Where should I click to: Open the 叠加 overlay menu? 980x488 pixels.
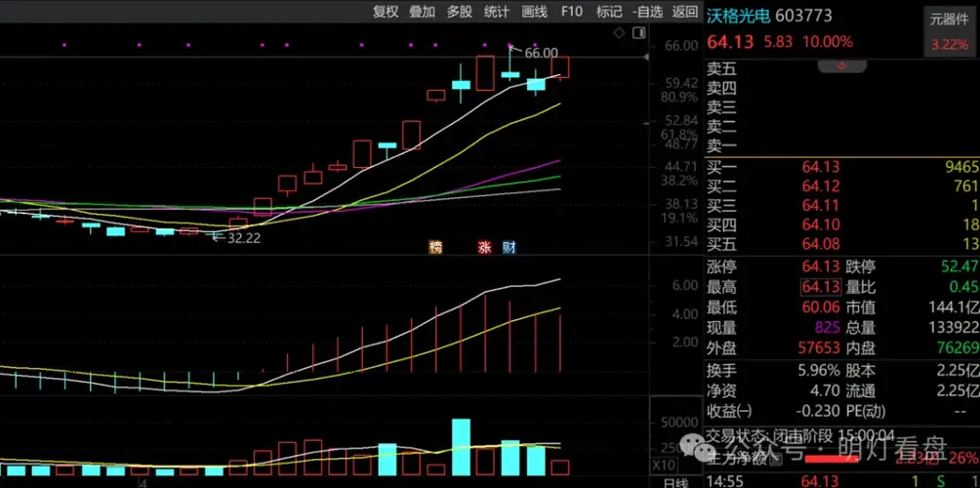pyautogui.click(x=423, y=12)
